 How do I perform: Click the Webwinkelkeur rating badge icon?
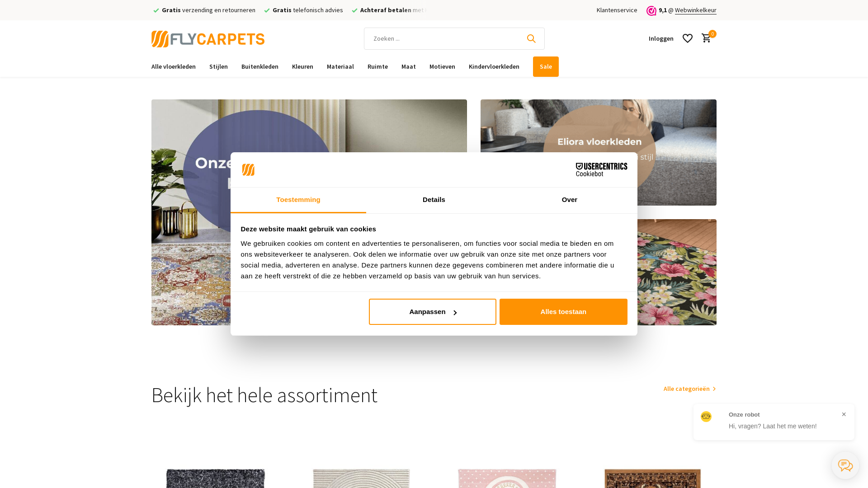pyautogui.click(x=651, y=10)
